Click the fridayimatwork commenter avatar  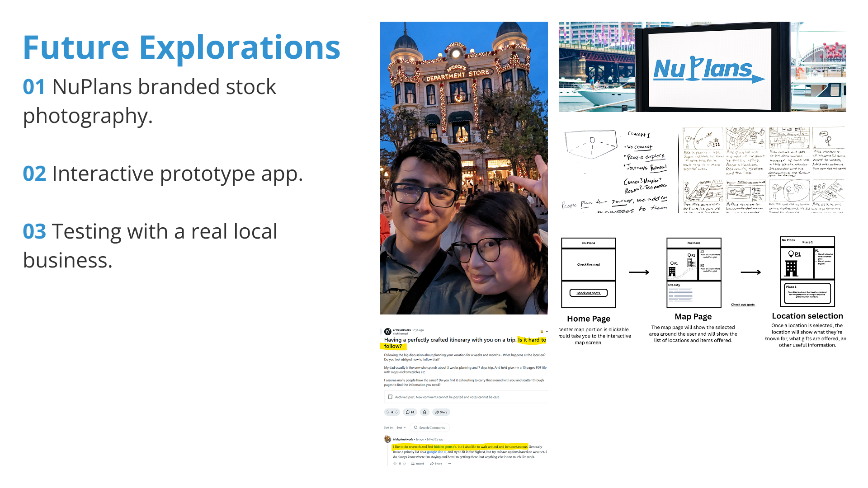coord(387,439)
